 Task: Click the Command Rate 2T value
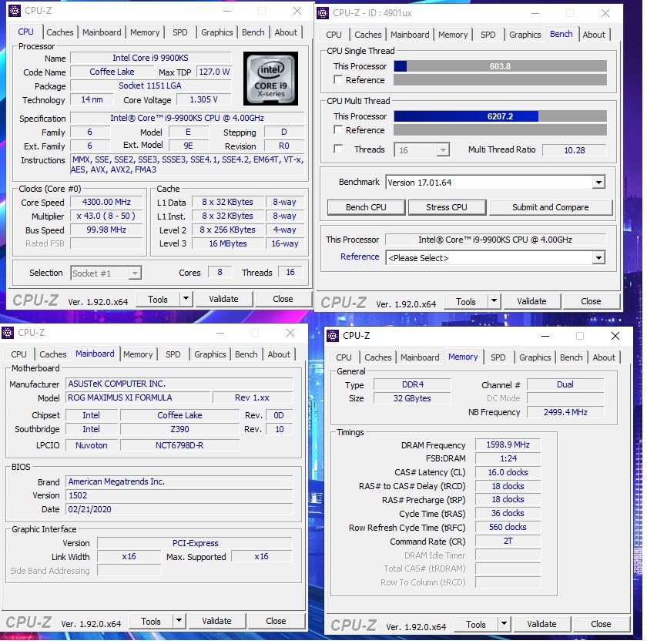pos(508,542)
